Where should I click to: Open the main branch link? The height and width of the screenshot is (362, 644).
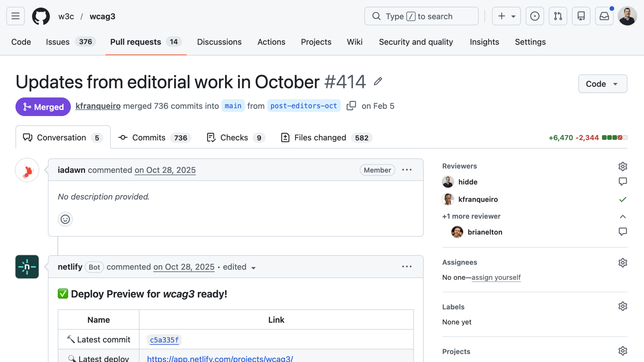tap(233, 106)
